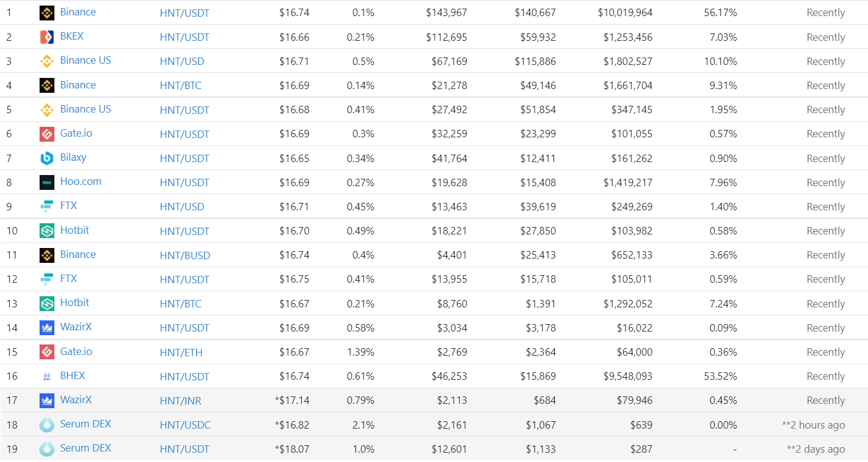Screen dimensions: 868x462
Task: Click the $10,019,964 volume cell
Action: tap(625, 12)
